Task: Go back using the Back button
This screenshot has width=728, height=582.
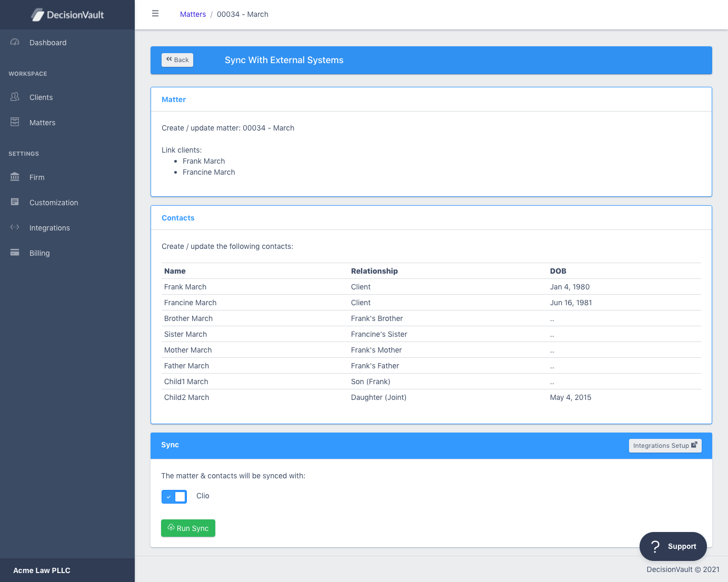Action: pos(177,60)
